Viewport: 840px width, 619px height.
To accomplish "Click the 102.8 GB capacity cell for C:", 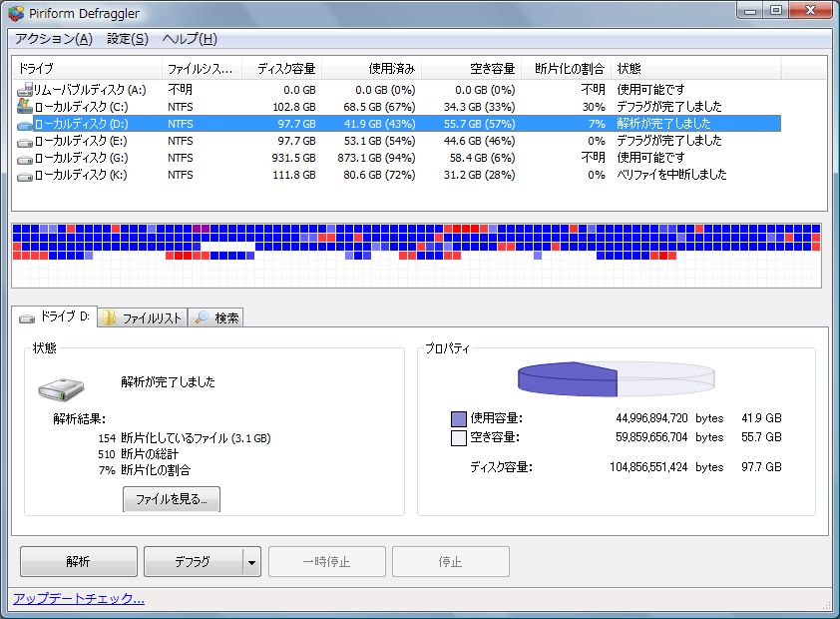I will (294, 107).
